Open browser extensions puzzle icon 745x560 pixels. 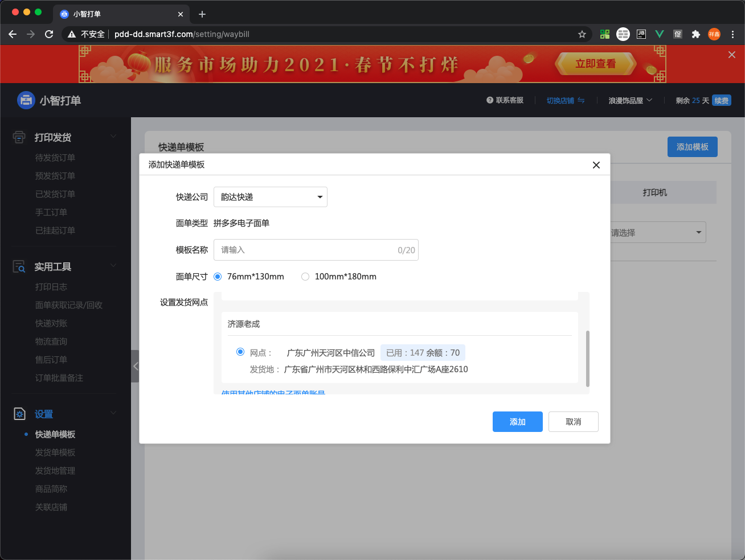[695, 34]
